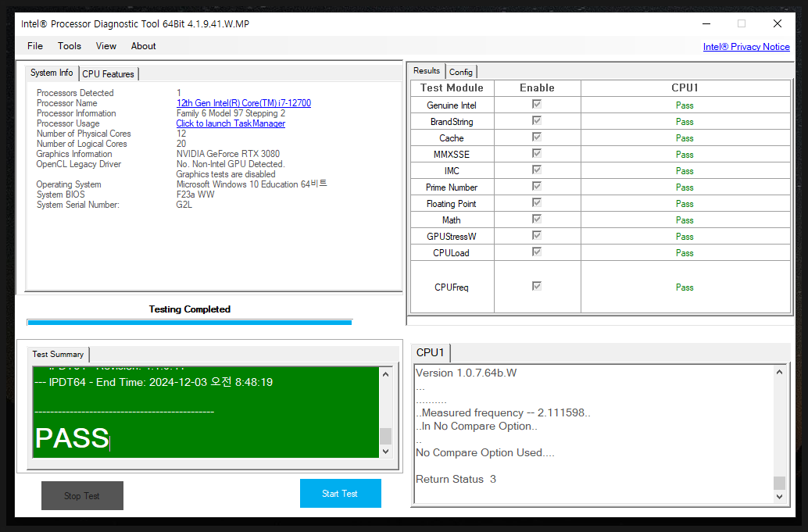Open the Tools menu
The width and height of the screenshot is (808, 532).
69,46
